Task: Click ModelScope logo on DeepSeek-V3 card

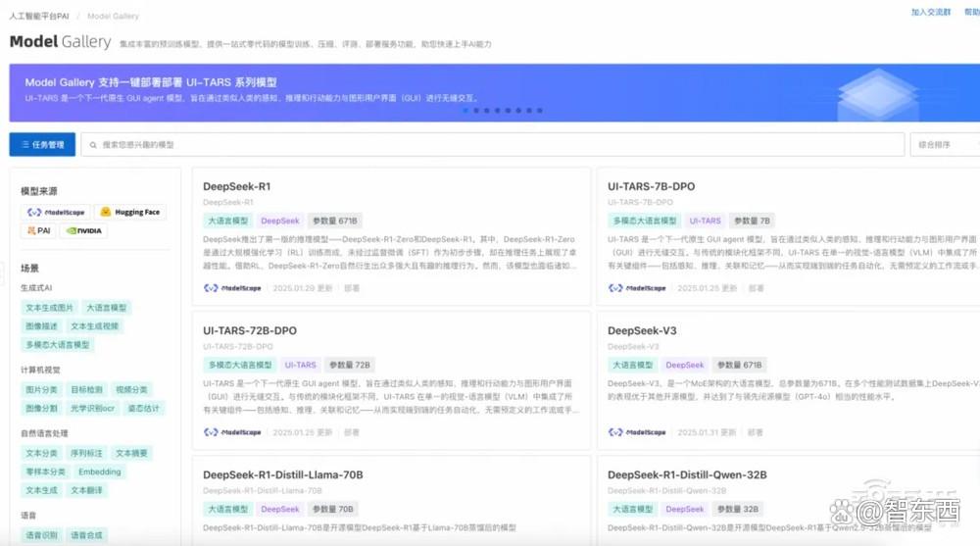Action: (637, 432)
